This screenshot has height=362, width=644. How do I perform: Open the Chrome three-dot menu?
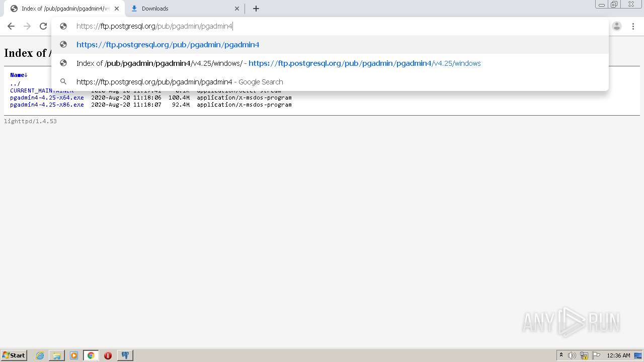click(x=633, y=26)
